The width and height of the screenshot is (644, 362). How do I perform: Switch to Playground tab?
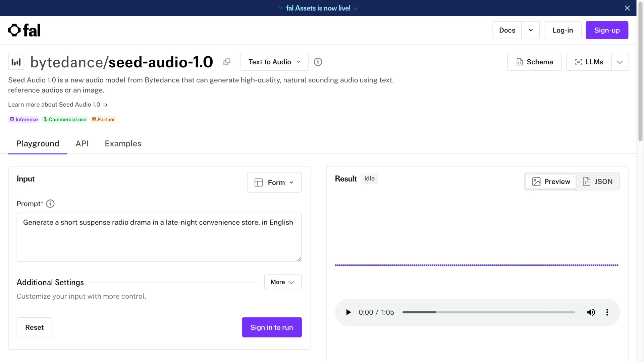point(38,143)
